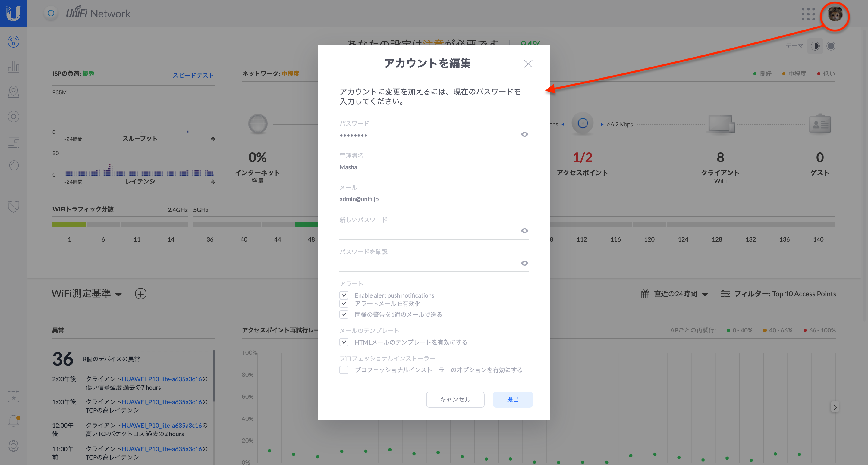Close the Edit Account dialog
868x465 pixels.
(528, 64)
